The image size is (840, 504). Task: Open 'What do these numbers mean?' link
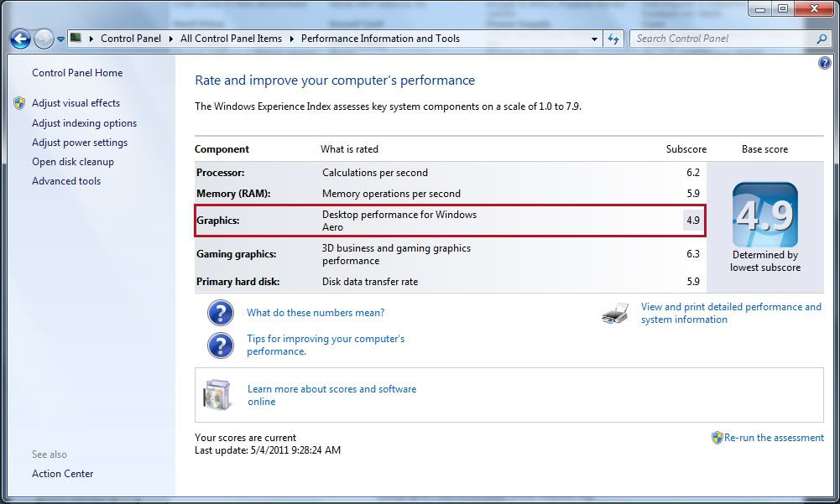point(316,313)
